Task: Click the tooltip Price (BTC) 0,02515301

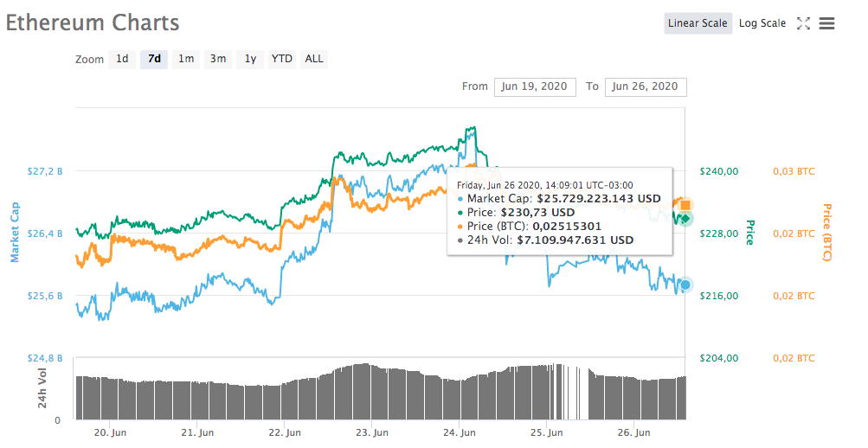Action: tap(567, 227)
